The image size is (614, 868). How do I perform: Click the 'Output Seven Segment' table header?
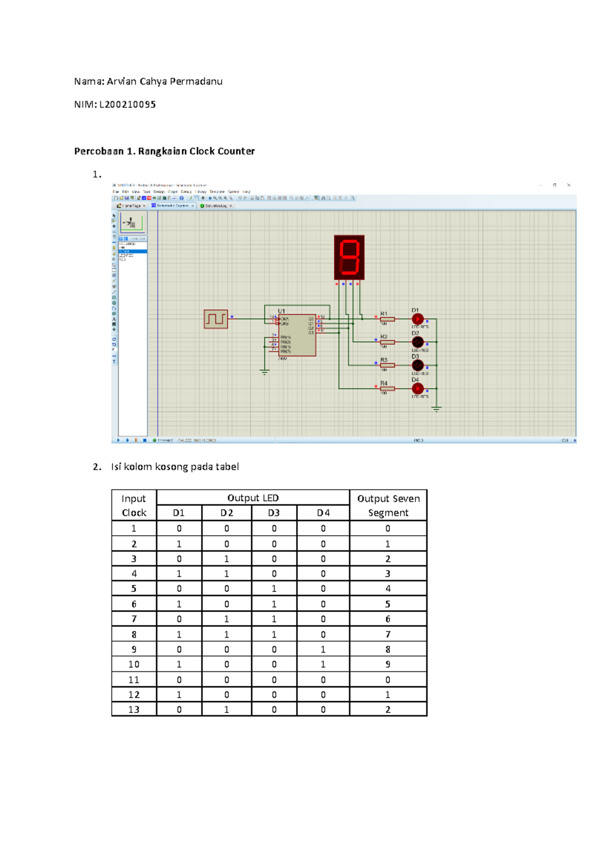click(x=388, y=506)
